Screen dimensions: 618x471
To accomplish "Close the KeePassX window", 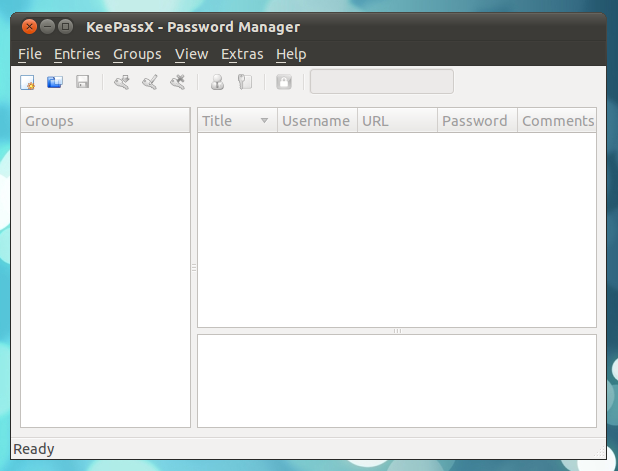I will (x=29, y=27).
